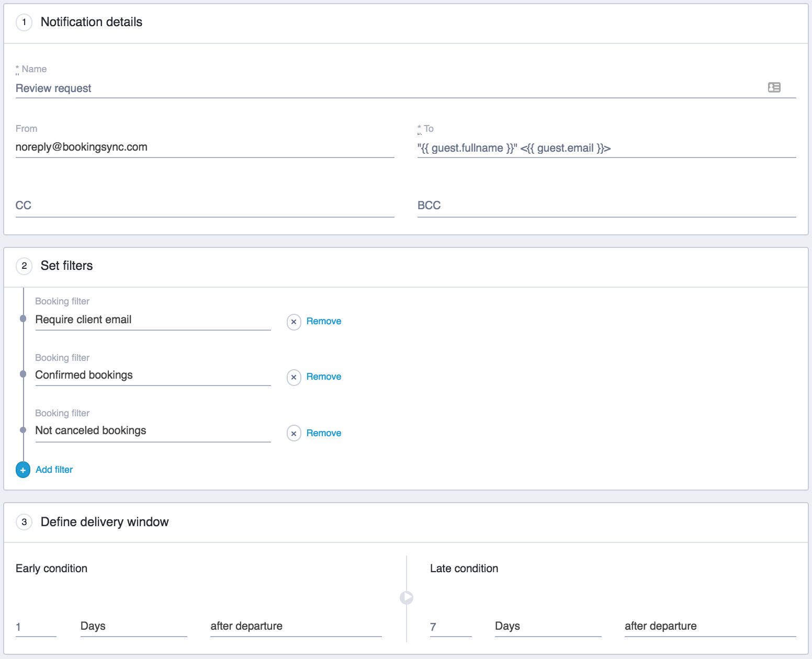Open the early condition after departure dropdown
812x659 pixels.
tap(296, 626)
